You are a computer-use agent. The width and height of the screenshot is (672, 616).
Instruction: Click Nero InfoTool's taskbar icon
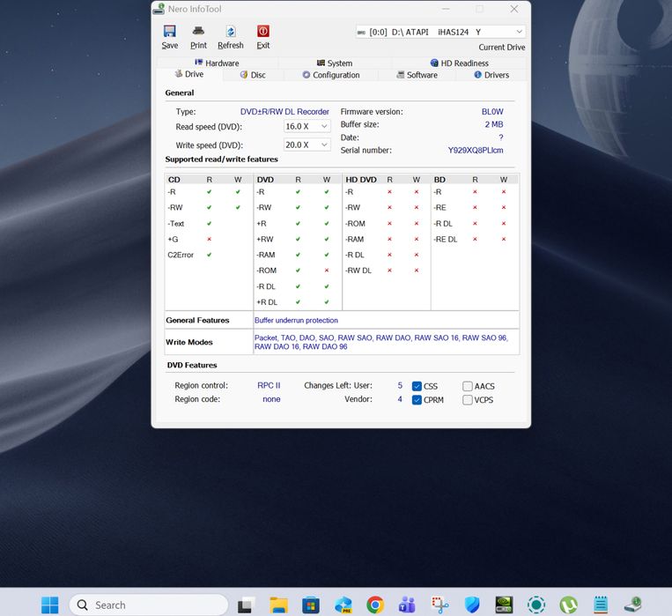tap(632, 605)
